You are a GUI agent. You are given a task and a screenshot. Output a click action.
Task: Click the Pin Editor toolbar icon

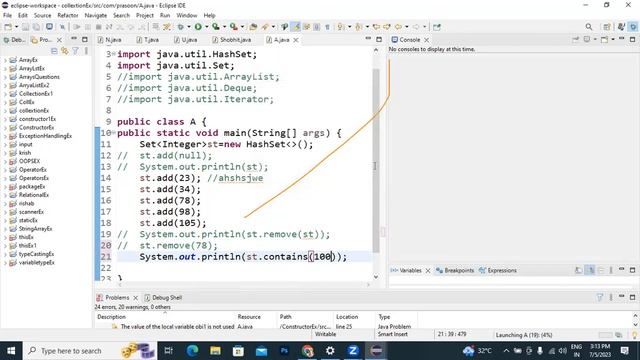click(437, 27)
